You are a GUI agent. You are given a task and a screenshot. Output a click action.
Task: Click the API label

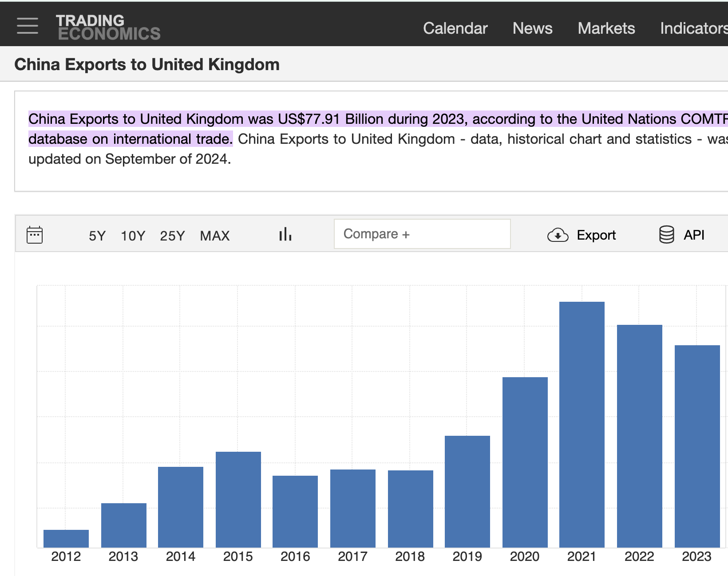point(694,235)
